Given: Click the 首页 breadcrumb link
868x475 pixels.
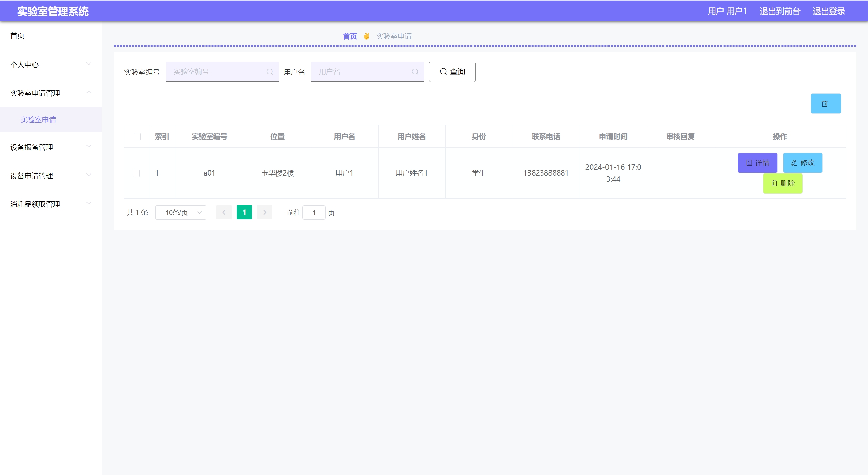Looking at the screenshot, I should pyautogui.click(x=350, y=36).
